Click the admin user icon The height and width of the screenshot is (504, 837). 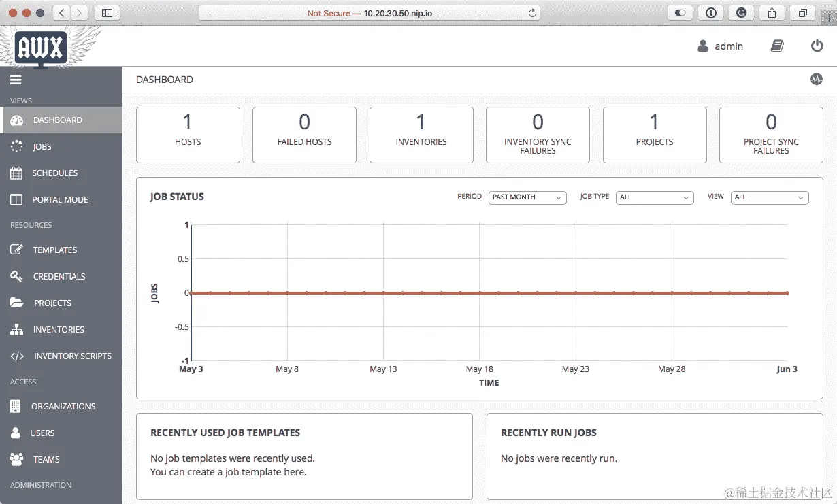pyautogui.click(x=703, y=46)
